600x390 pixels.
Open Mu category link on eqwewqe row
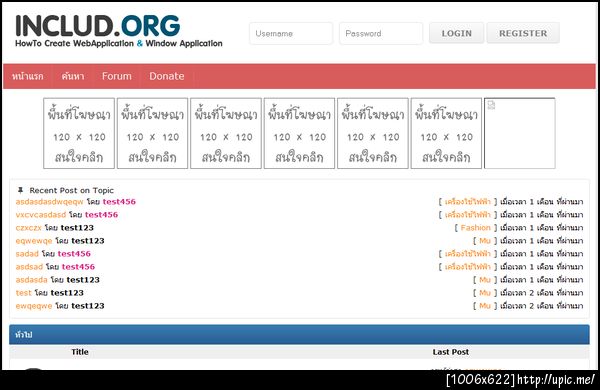pyautogui.click(x=485, y=241)
